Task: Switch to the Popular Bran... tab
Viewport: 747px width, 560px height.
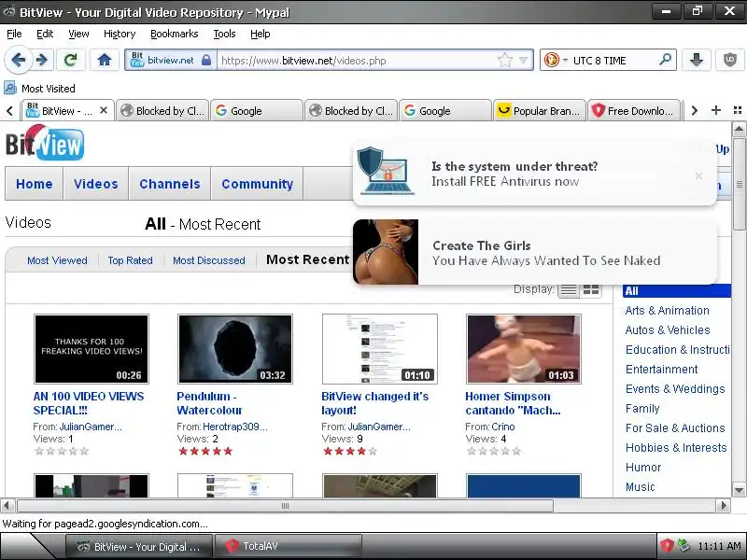Action: (540, 110)
